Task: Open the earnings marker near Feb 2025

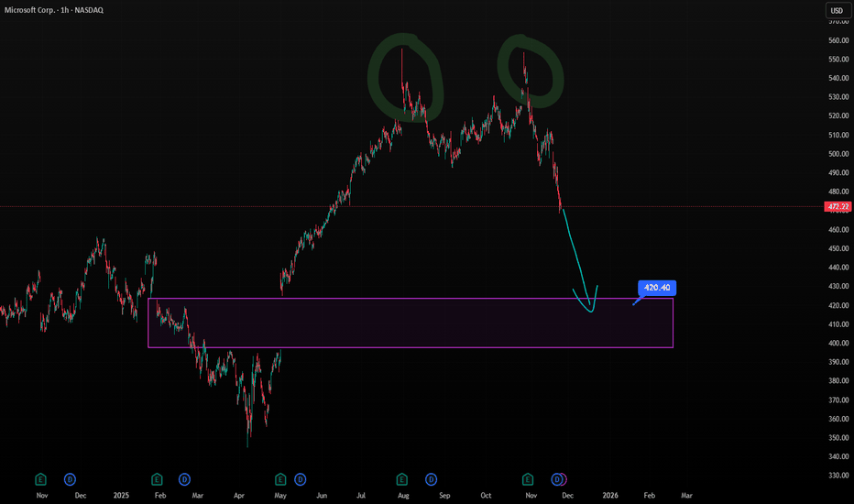Action: coord(157,478)
